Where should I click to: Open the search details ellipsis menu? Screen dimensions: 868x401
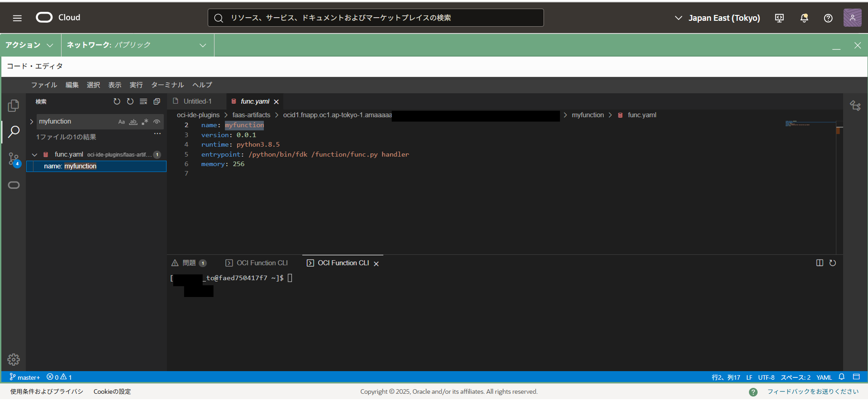click(157, 134)
